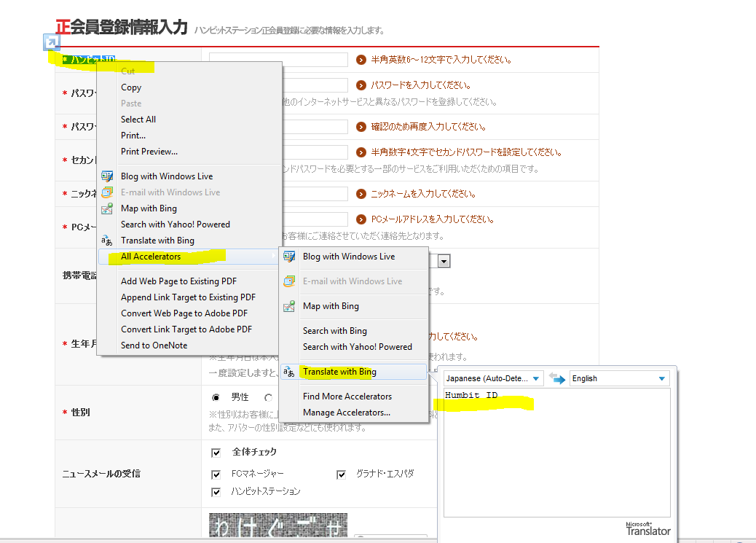This screenshot has width=756, height=543.
Task: Click the orange arrow beside 確認のため再度入力 hint
Action: tap(361, 127)
